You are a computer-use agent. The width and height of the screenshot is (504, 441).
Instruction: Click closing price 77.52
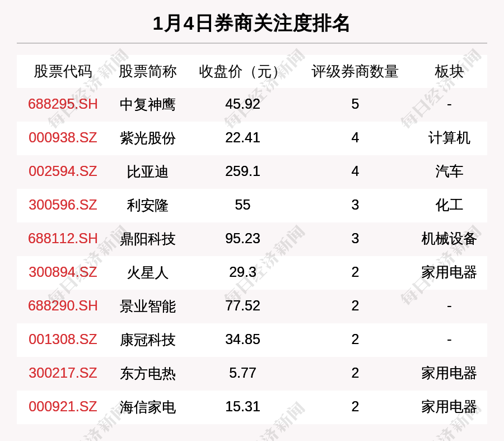(x=242, y=305)
